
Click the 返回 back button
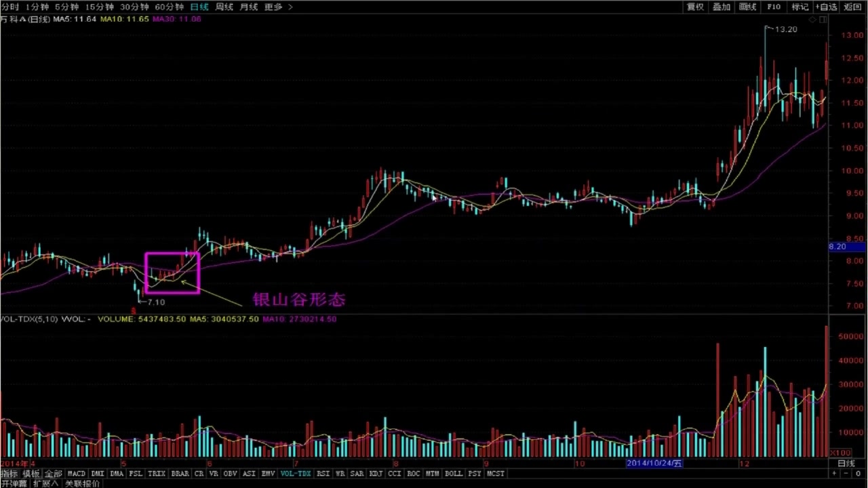coord(853,7)
